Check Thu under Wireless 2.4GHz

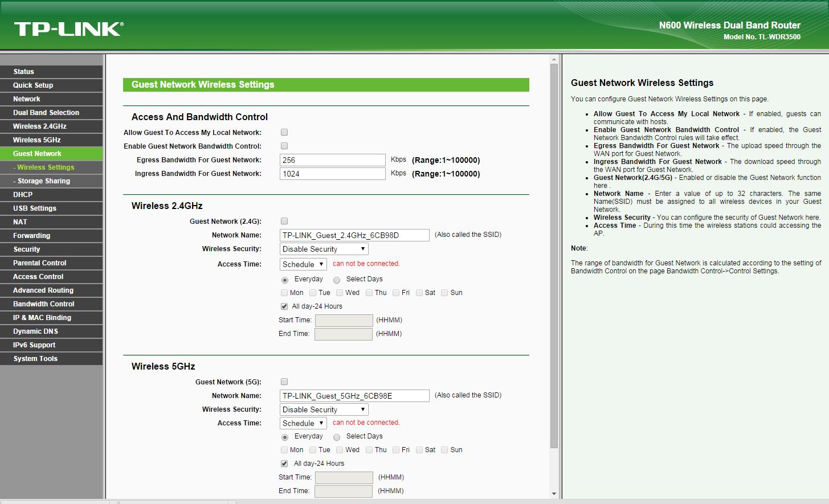point(369,293)
